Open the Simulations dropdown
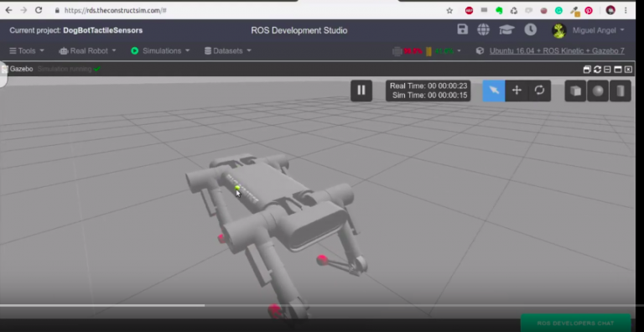 click(x=160, y=51)
